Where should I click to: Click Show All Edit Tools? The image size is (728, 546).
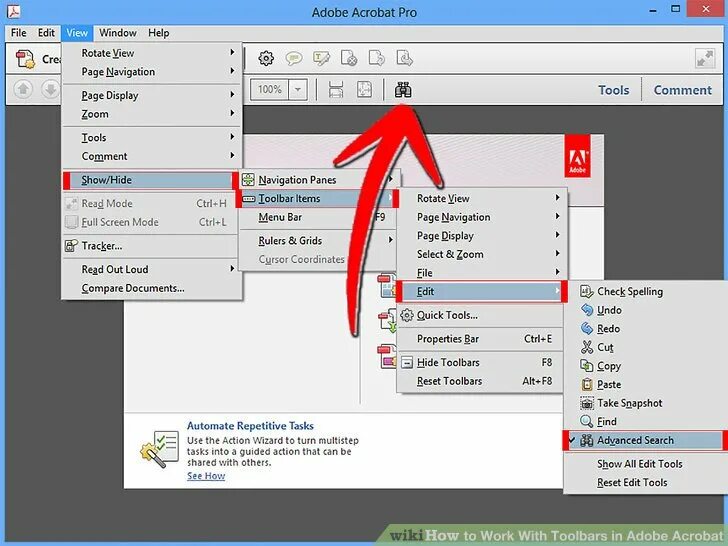643,464
